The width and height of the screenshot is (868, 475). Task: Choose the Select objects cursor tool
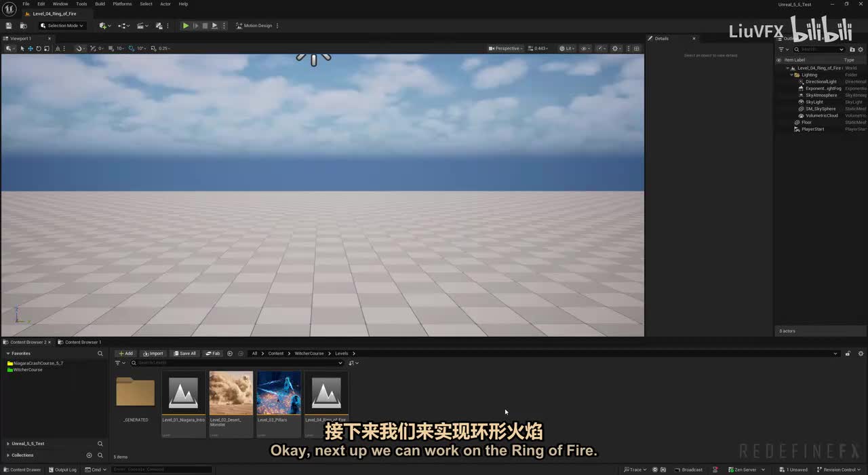(22, 49)
